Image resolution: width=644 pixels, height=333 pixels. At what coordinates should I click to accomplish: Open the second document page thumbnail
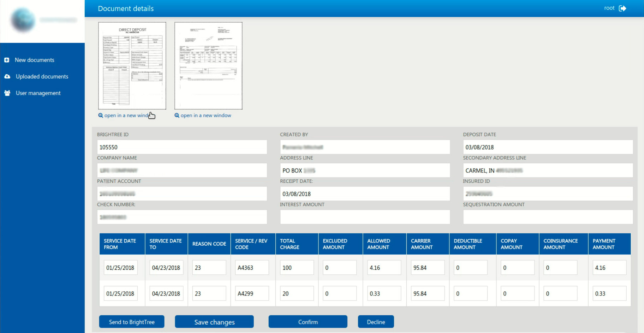tap(208, 66)
